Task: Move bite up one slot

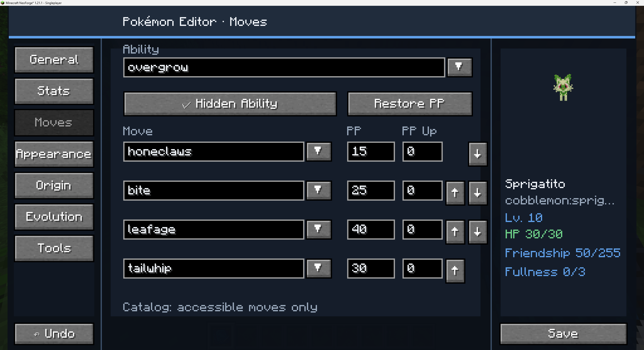Action: click(x=455, y=193)
